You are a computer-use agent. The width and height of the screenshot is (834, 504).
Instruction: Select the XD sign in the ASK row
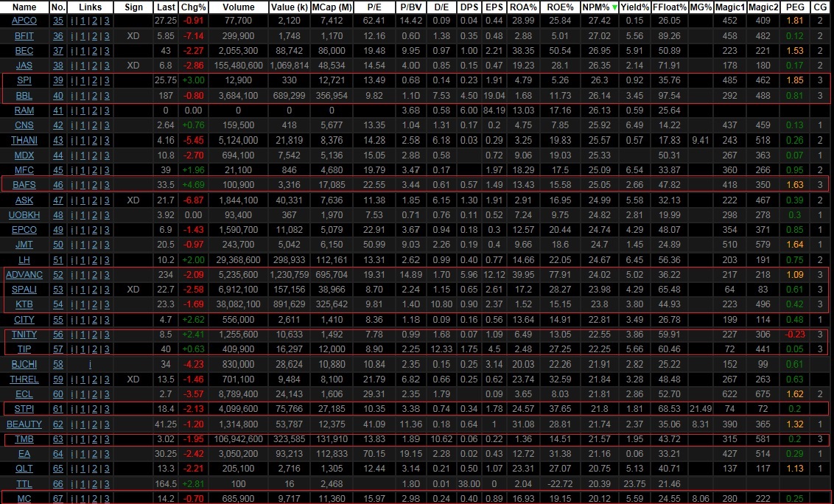tap(133, 200)
